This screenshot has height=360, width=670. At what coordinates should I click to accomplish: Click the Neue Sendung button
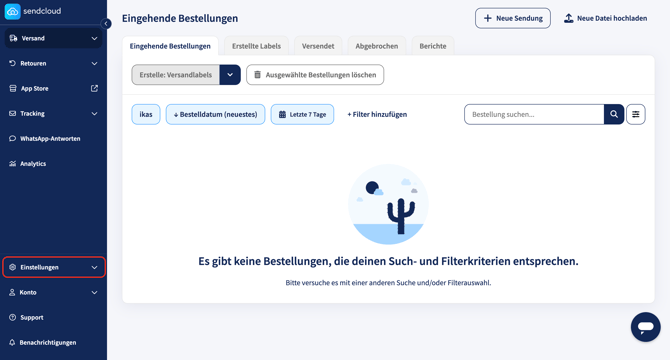coord(513,18)
